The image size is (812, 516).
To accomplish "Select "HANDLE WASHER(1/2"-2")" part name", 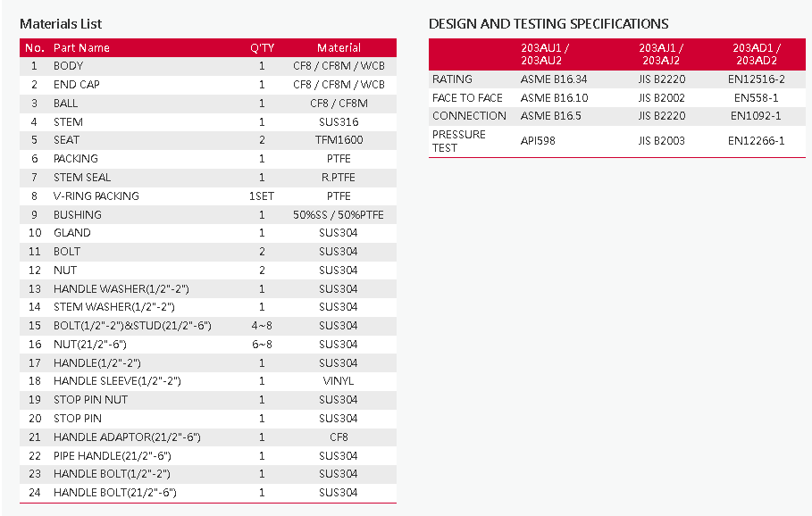I will [x=121, y=288].
